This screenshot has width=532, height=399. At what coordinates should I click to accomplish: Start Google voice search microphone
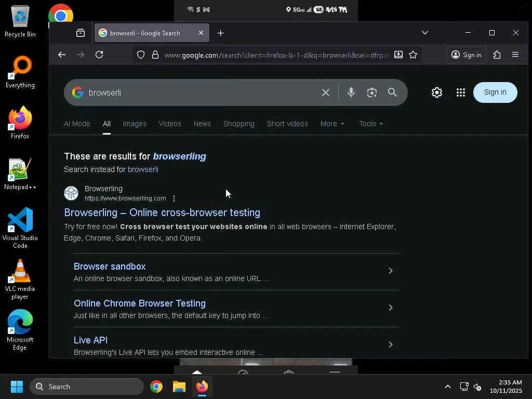351,92
